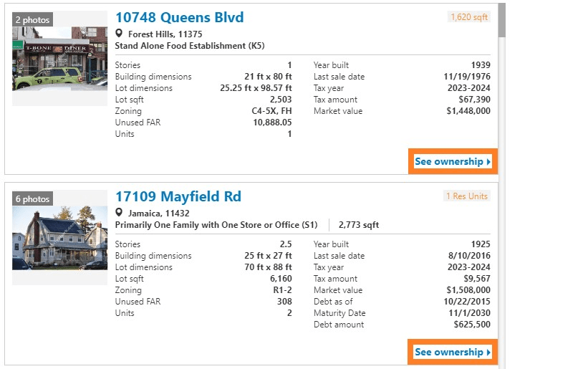
Task: Select the Primarily One Family (S1) label
Action: 216,225
